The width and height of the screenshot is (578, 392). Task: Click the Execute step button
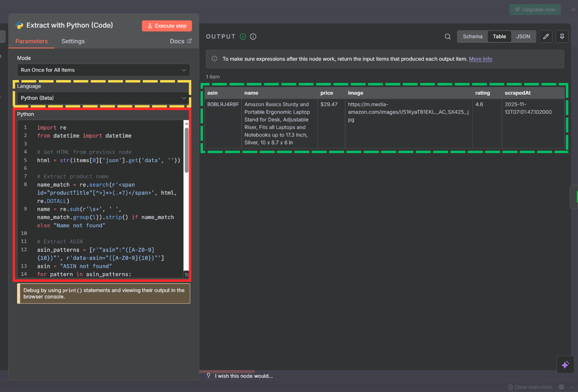tap(167, 26)
